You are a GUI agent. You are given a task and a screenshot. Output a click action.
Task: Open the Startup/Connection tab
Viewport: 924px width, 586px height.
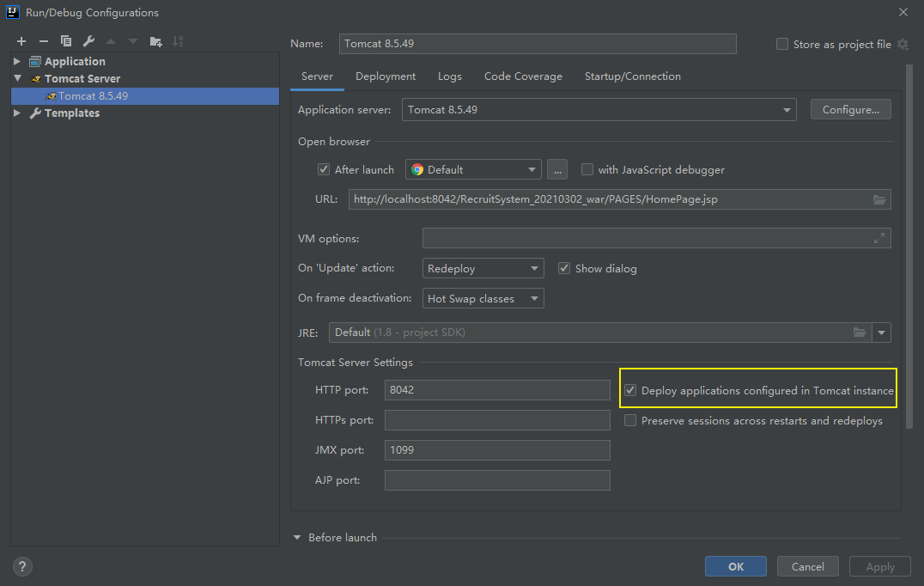click(x=632, y=76)
